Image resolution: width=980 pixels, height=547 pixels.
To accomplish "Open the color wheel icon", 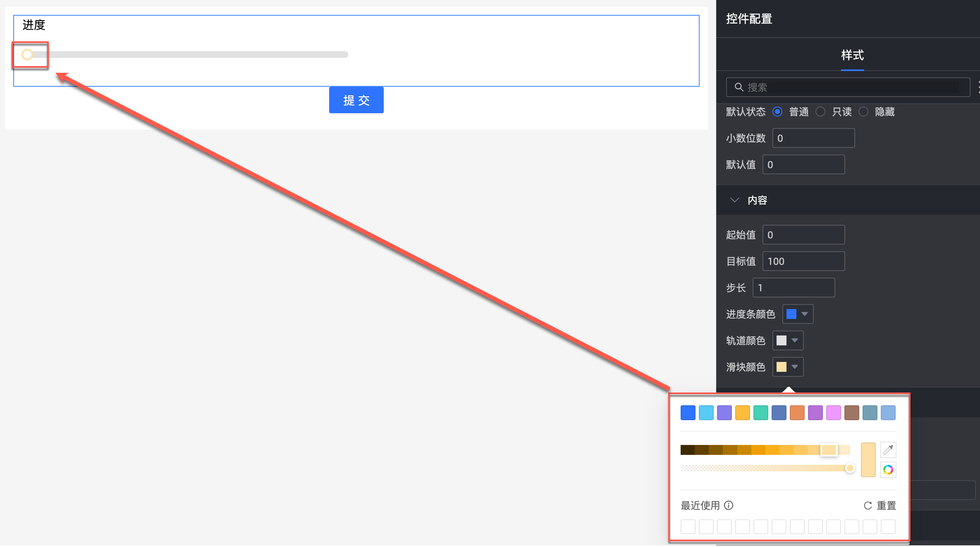I will [888, 470].
